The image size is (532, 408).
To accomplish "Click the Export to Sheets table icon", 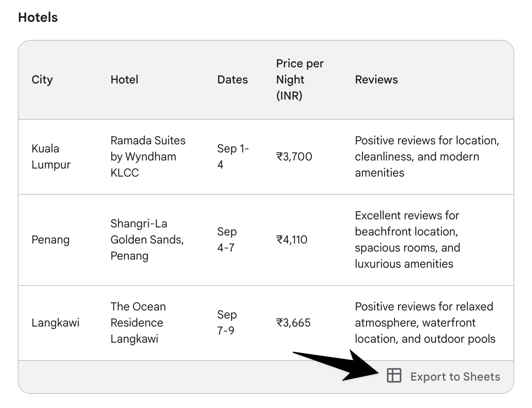I will click(394, 376).
